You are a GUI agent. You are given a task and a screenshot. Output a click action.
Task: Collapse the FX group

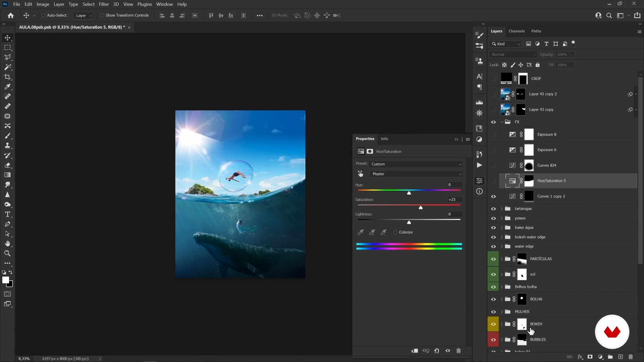[502, 122]
